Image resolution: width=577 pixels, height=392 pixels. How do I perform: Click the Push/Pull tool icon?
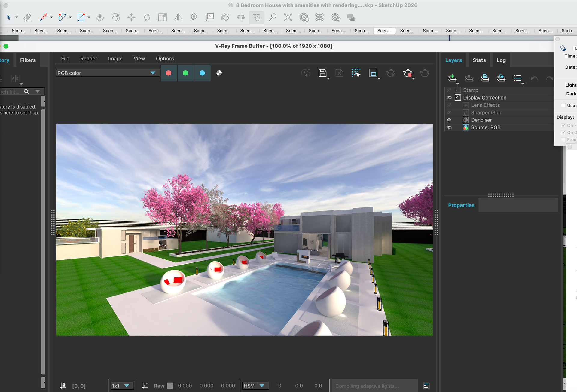(x=100, y=17)
